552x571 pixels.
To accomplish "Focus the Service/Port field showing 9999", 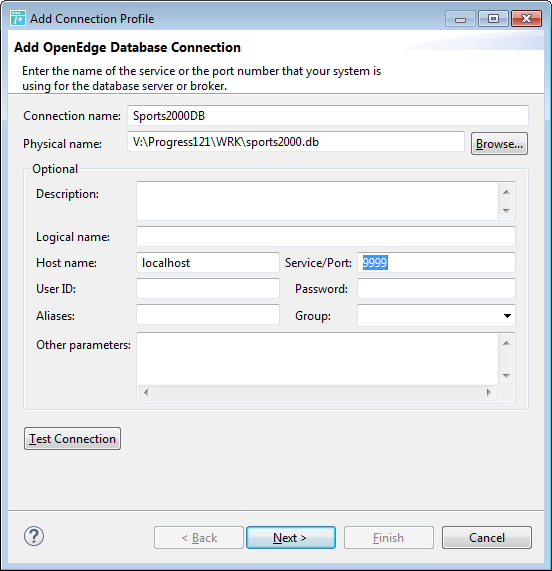I will pyautogui.click(x=436, y=263).
